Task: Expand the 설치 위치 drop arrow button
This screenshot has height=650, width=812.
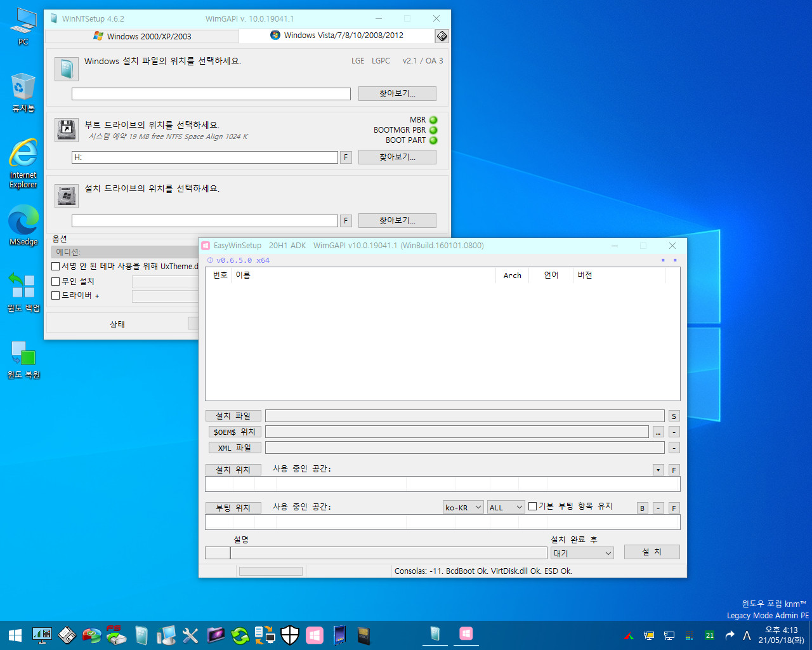Action: pos(658,470)
